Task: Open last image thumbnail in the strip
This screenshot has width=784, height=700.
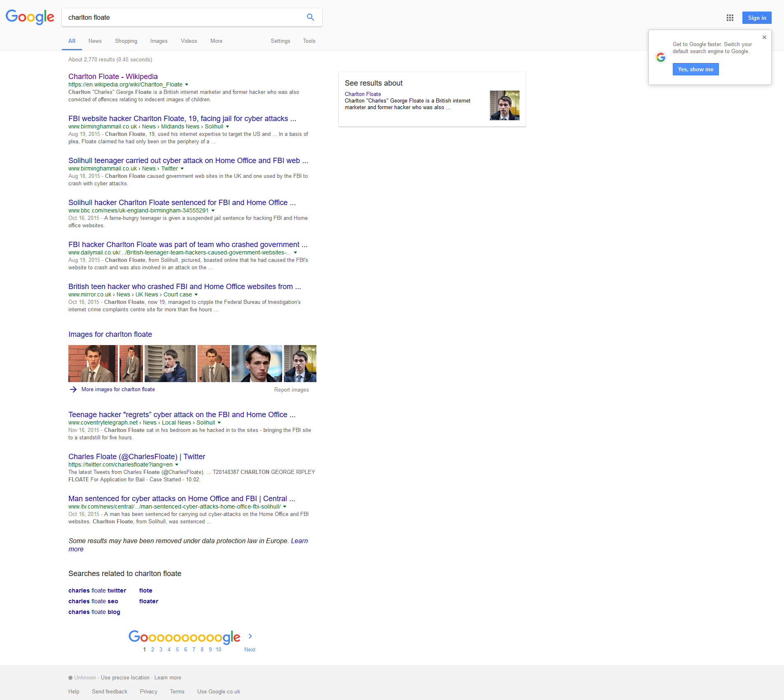Action: click(x=300, y=364)
